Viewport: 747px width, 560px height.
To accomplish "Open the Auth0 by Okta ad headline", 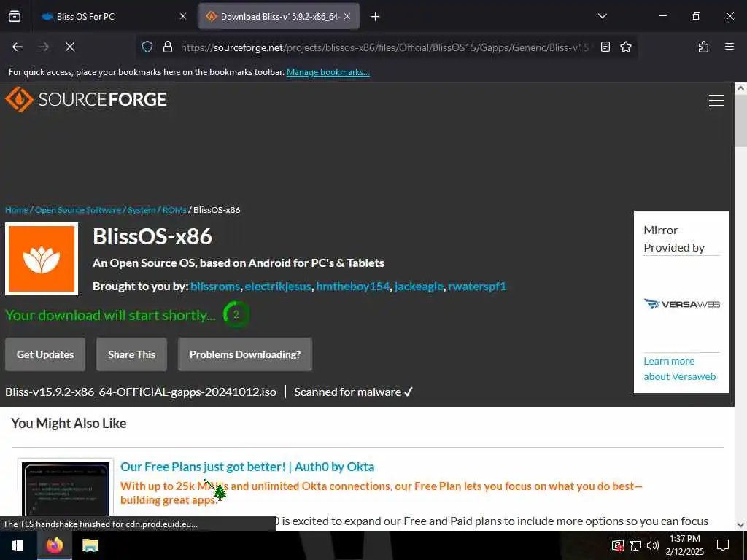I will tap(247, 467).
